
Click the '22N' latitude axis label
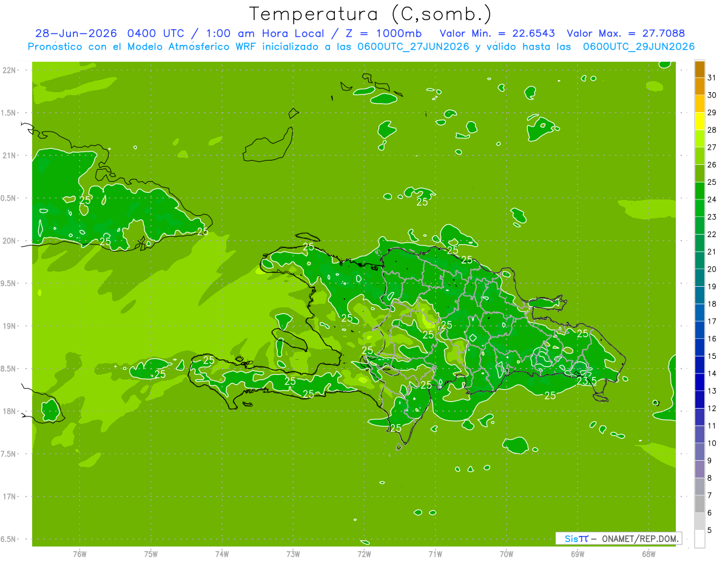tap(10, 70)
